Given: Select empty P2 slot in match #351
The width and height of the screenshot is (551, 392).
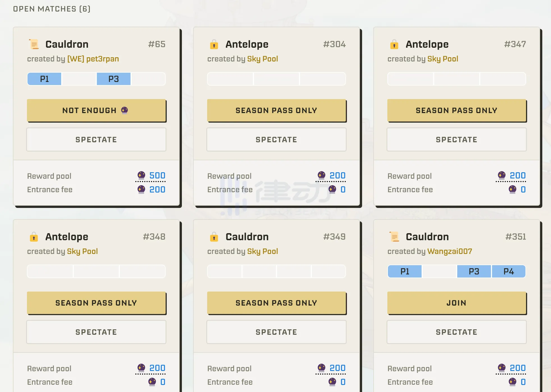Looking at the screenshot, I should click(x=439, y=272).
